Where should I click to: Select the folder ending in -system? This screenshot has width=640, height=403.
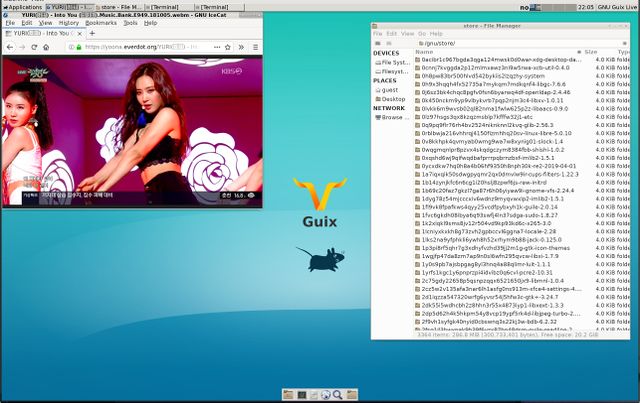click(522, 76)
